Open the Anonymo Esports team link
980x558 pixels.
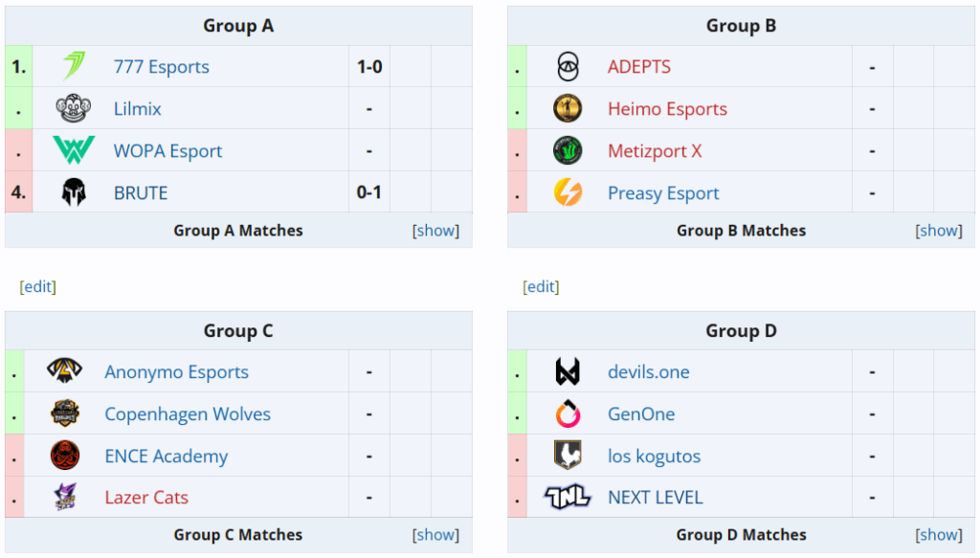(x=176, y=372)
